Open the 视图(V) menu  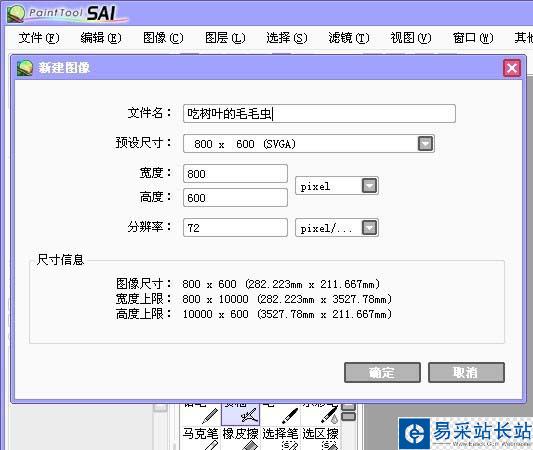pyautogui.click(x=411, y=38)
